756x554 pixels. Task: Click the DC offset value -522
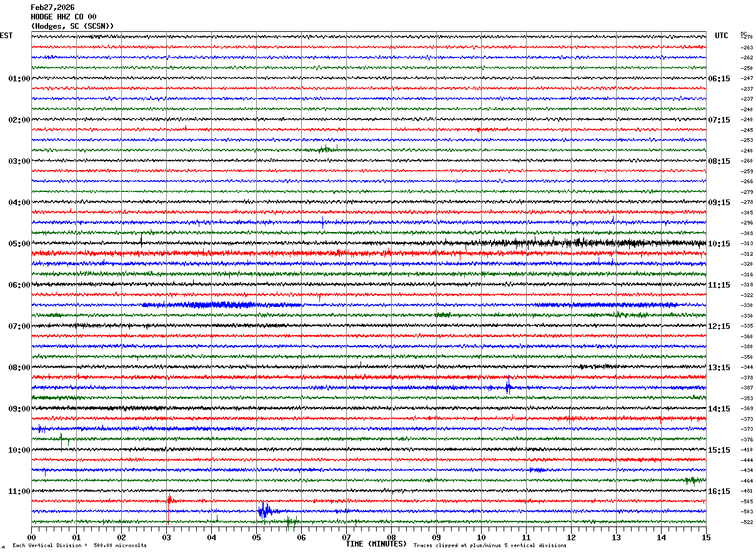747,522
